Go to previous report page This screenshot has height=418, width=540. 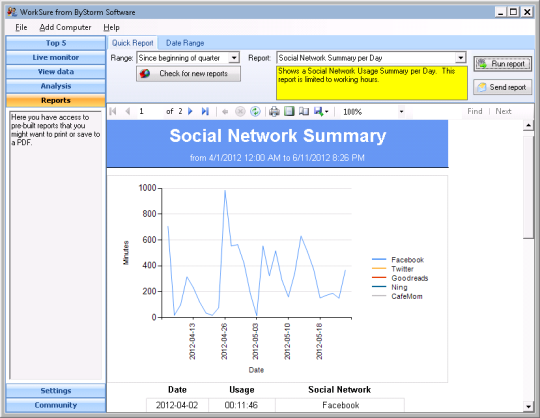pyautogui.click(x=128, y=111)
